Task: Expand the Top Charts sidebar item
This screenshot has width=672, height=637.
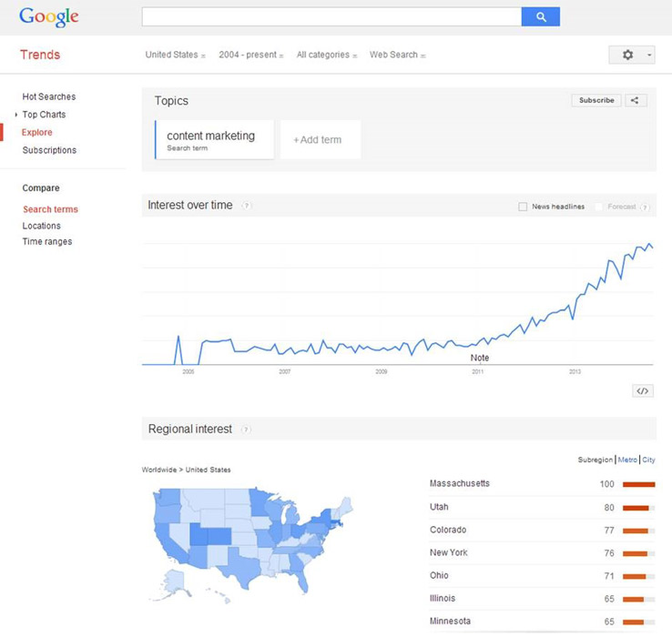Action: [44, 115]
